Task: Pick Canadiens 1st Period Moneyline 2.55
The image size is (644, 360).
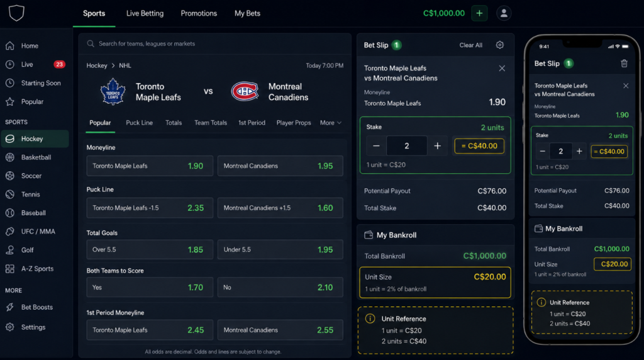Action: click(280, 330)
